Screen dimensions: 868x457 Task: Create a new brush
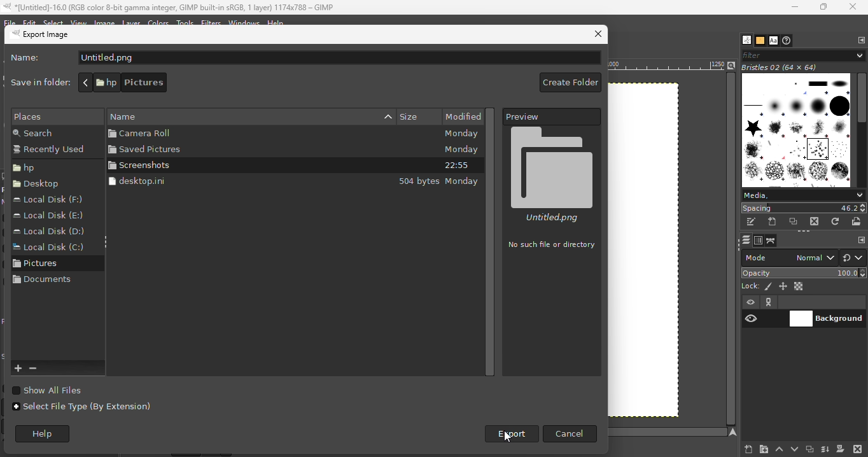pos(773,222)
